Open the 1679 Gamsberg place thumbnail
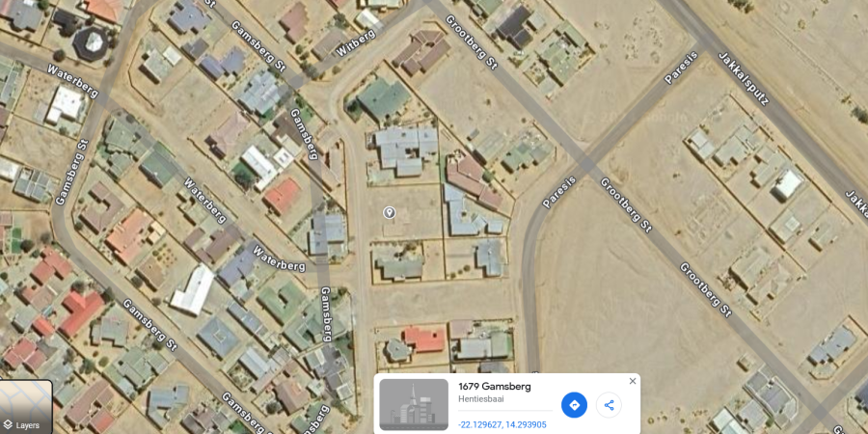Image resolution: width=868 pixels, height=434 pixels. click(x=414, y=404)
